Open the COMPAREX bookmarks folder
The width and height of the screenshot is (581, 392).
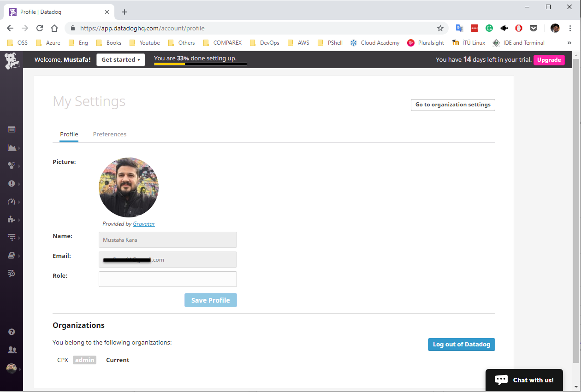[222, 43]
